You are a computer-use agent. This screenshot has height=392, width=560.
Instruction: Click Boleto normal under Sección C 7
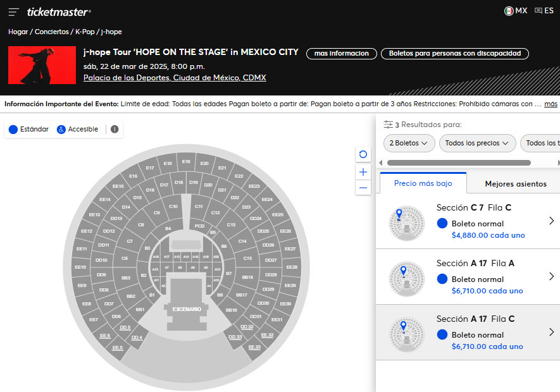[x=478, y=224]
